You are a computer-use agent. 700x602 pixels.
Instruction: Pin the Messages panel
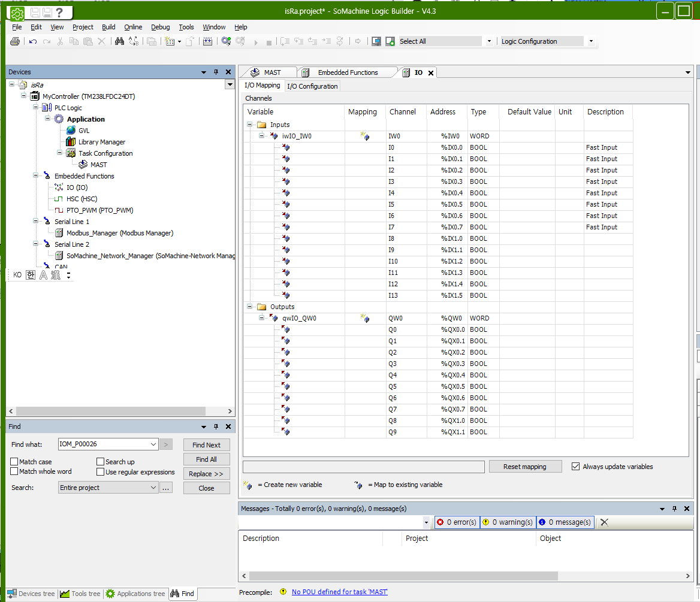(675, 509)
